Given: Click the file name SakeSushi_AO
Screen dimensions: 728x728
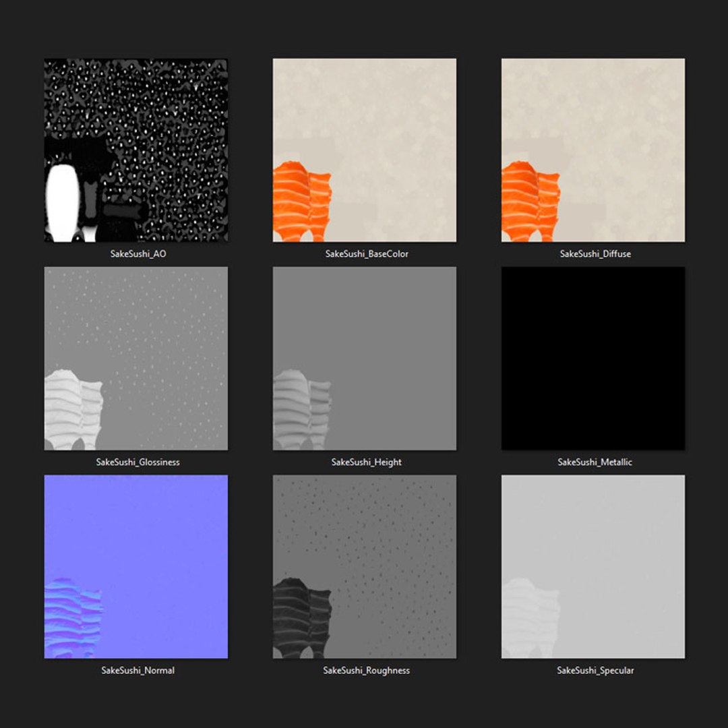Looking at the screenshot, I should pos(138,254).
